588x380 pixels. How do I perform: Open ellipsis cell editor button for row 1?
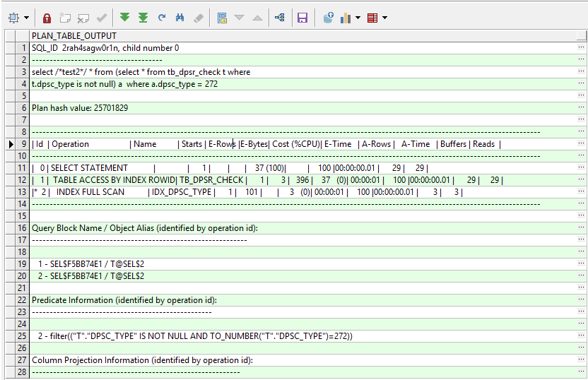[581, 48]
